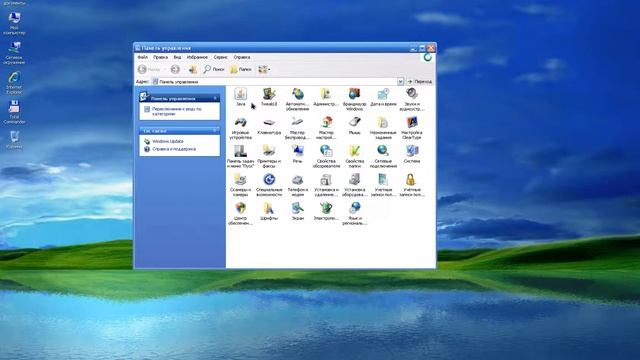Click the Вверх (up folder) toolbar icon
640x360 pixels.
[x=193, y=69]
